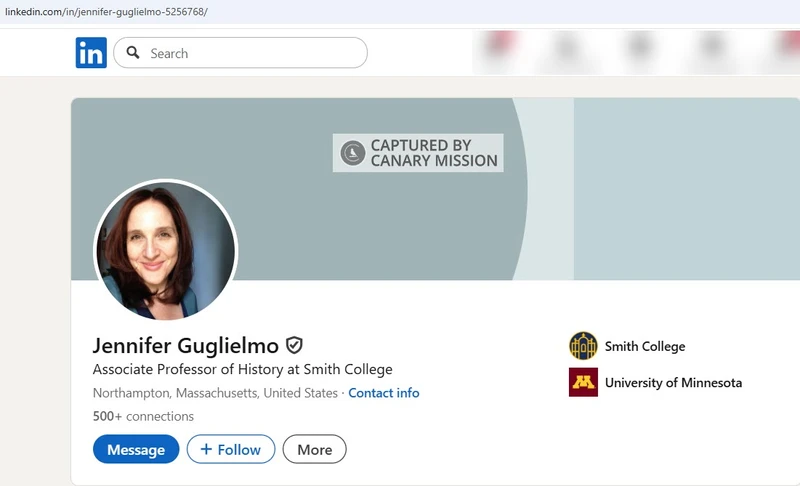Viewport: 800px width, 486px height.
Task: Click the 500+ connections text
Action: pos(143,416)
